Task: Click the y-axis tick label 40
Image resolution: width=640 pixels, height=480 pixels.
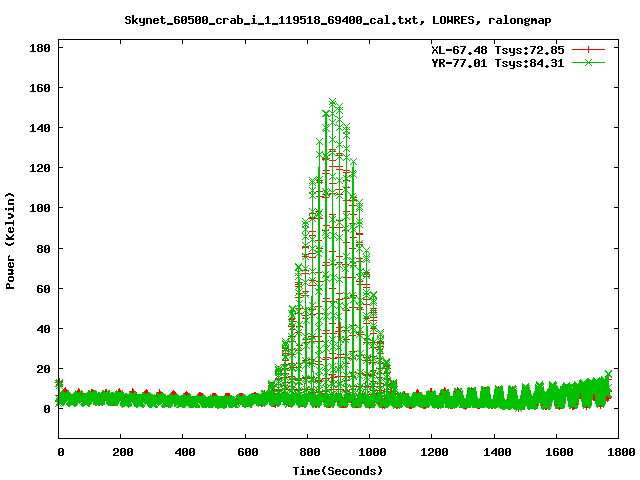Action: pyautogui.click(x=43, y=329)
